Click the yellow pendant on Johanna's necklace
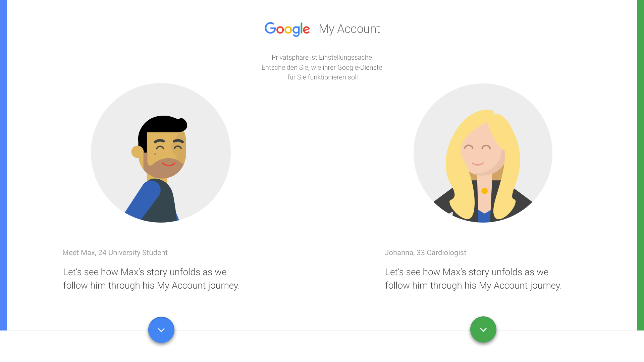The width and height of the screenshot is (644, 362). (484, 191)
